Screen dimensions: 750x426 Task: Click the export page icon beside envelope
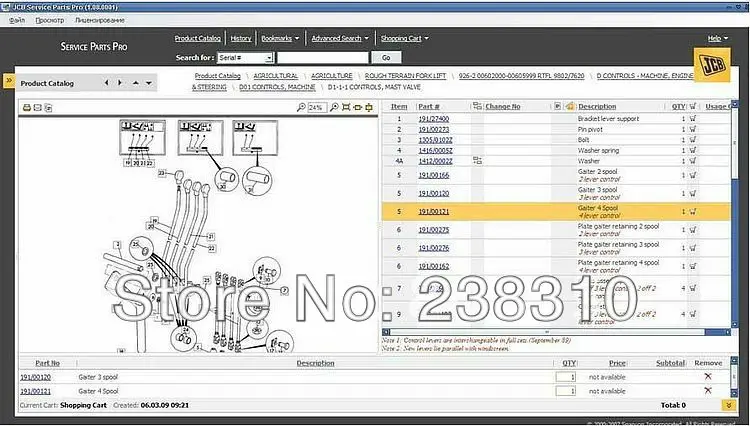[x=48, y=108]
